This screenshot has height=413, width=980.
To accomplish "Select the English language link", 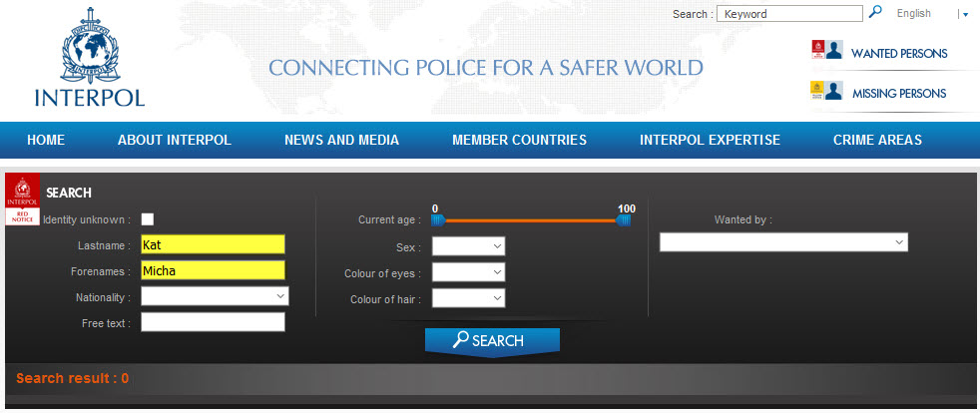I will point(914,13).
